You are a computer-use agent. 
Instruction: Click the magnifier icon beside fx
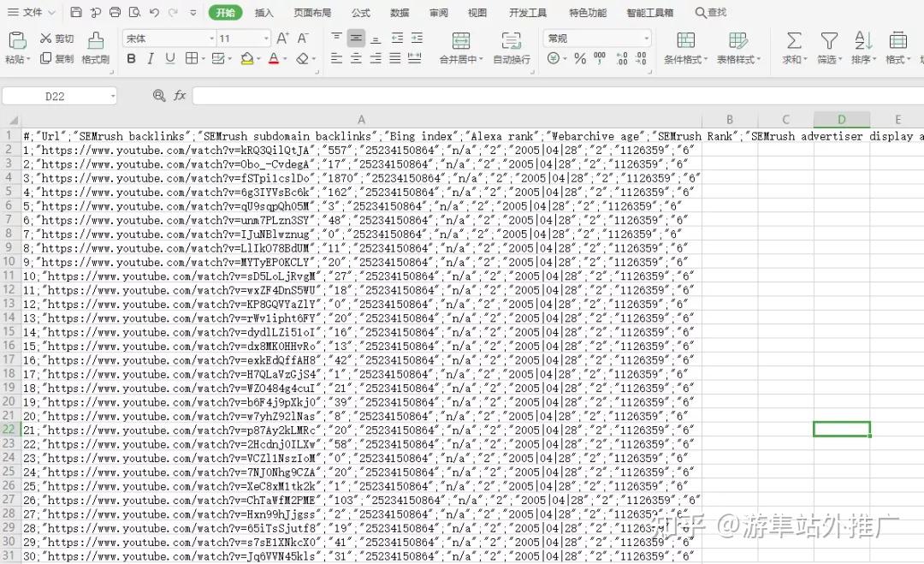[x=159, y=96]
